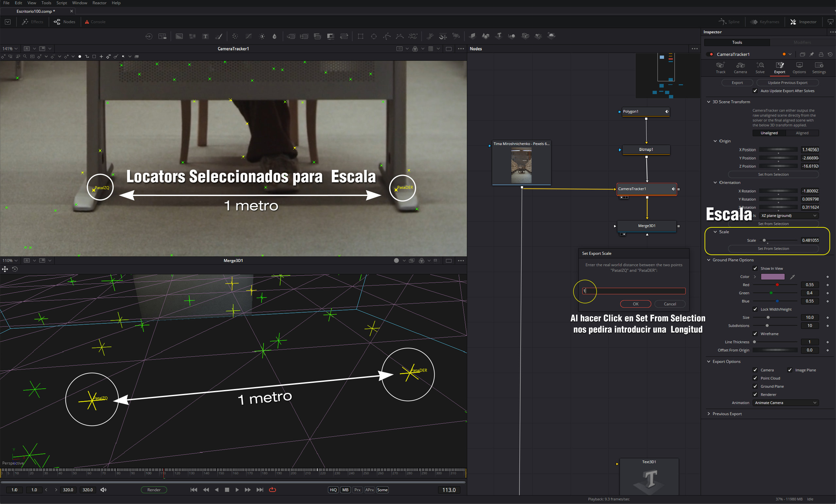This screenshot has height=504, width=836.
Task: Add BSpline mask tool
Action: 400,36
